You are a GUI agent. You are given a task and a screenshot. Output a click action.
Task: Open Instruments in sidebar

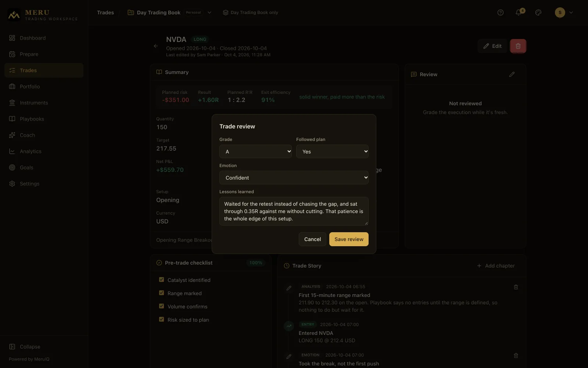[44, 103]
